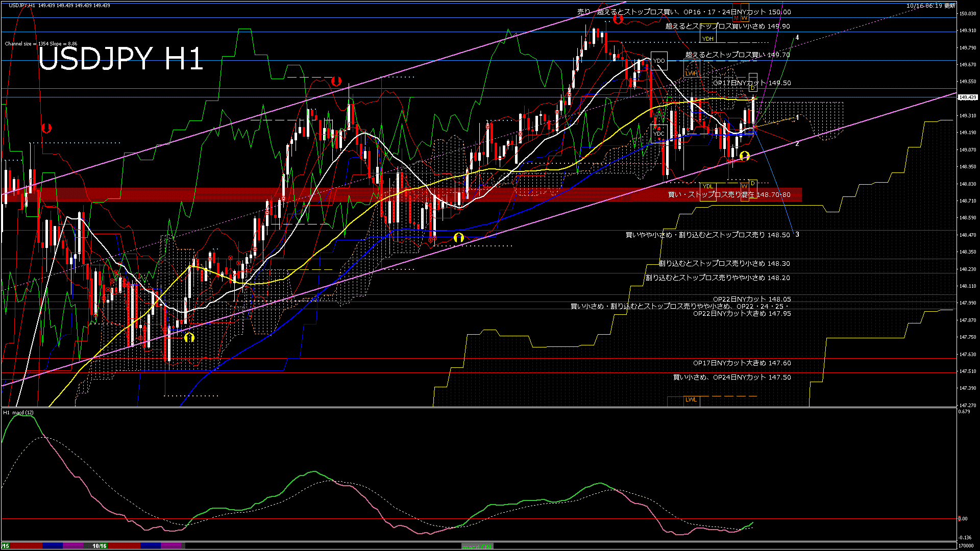Click the 10/16 06:19 更新 update timestamp
The width and height of the screenshot is (980, 551).
930,6
